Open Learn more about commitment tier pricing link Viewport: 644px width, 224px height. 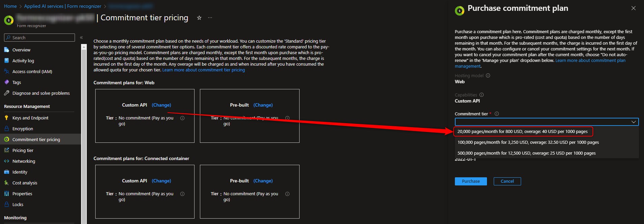204,70
